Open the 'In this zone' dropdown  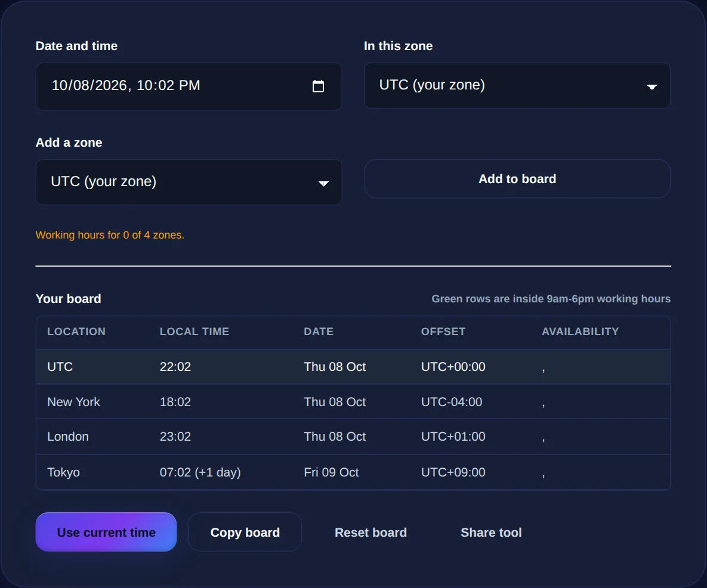pos(517,86)
